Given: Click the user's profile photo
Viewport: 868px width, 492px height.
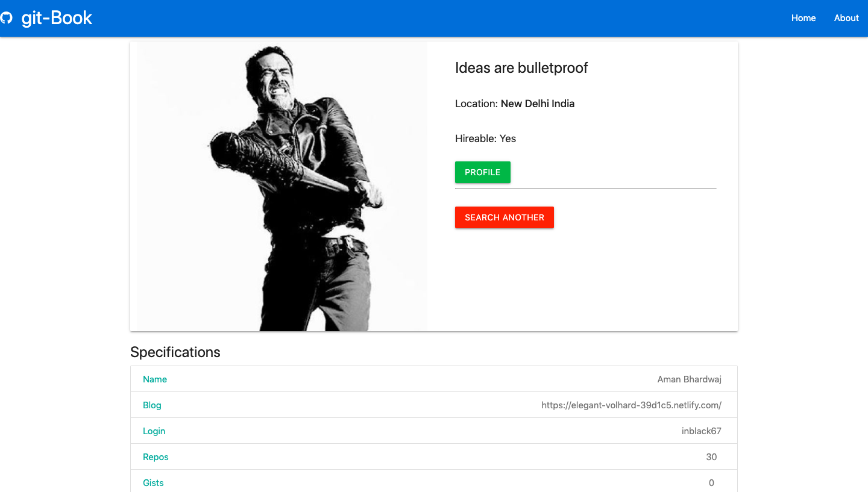Looking at the screenshot, I should [282, 186].
